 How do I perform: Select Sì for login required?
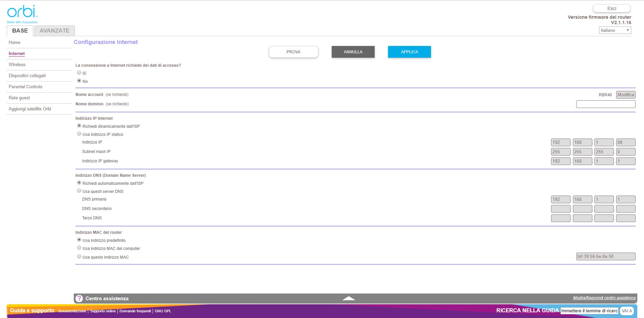(79, 73)
